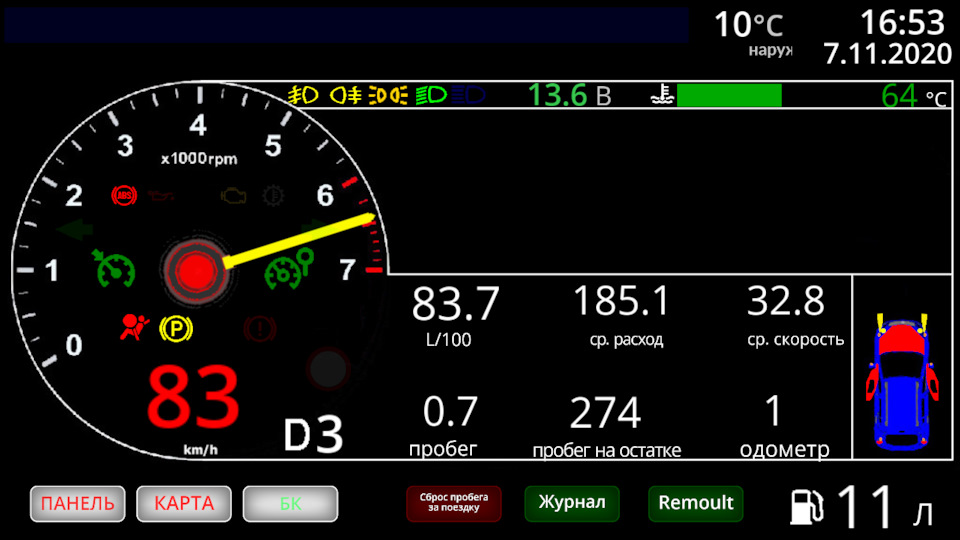Click the green low beam headlight icon
The width and height of the screenshot is (960, 540).
tap(432, 96)
